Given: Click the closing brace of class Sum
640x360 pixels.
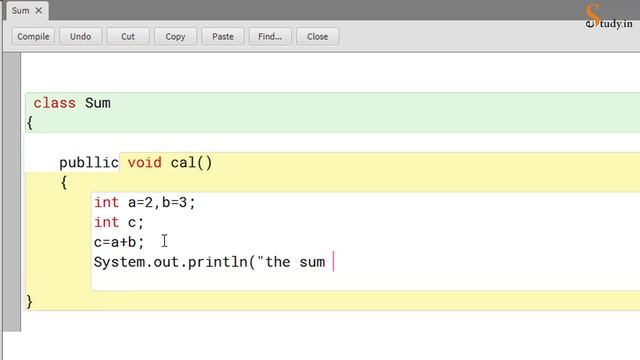Looking at the screenshot, I should click(x=29, y=302).
